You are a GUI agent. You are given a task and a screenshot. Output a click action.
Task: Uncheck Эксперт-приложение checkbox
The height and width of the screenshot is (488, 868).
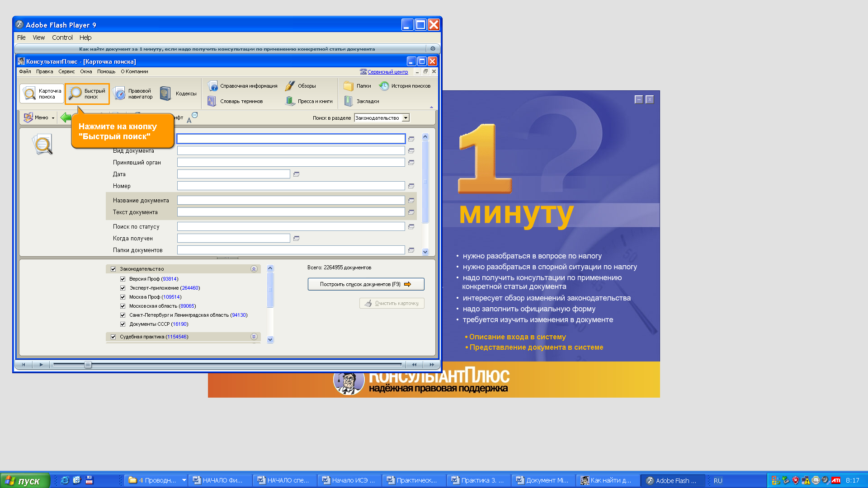123,288
